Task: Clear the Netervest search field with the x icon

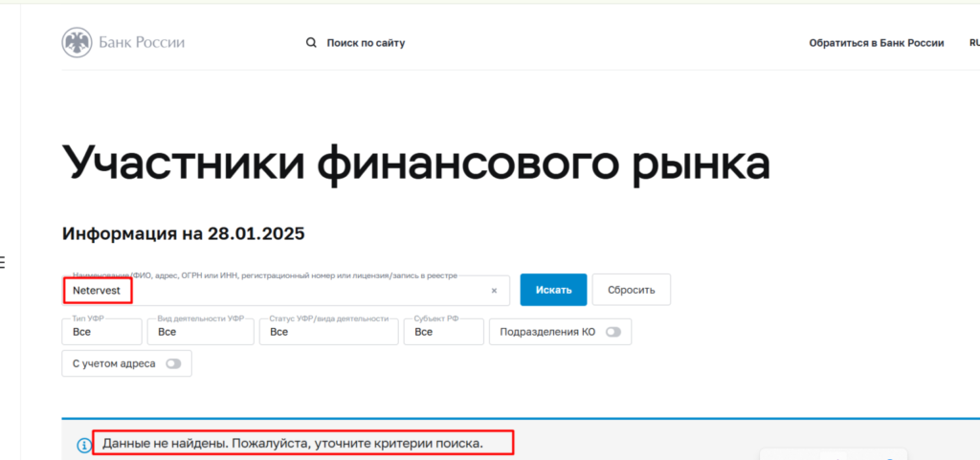Action: pyautogui.click(x=494, y=290)
